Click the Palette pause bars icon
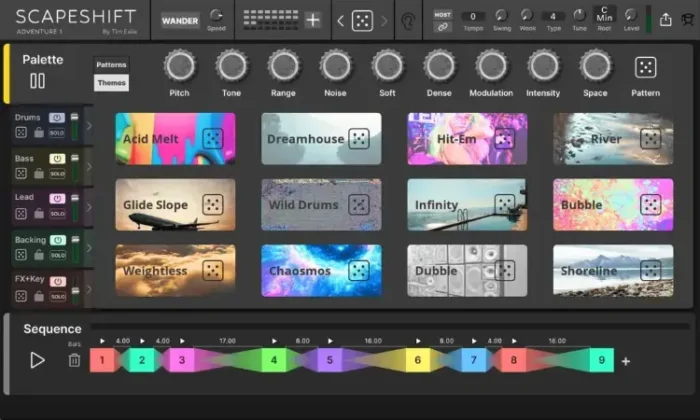 click(x=38, y=81)
